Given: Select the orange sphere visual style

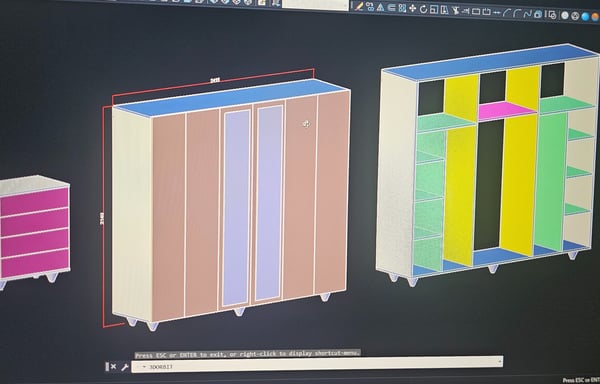Looking at the screenshot, I should point(595,17).
